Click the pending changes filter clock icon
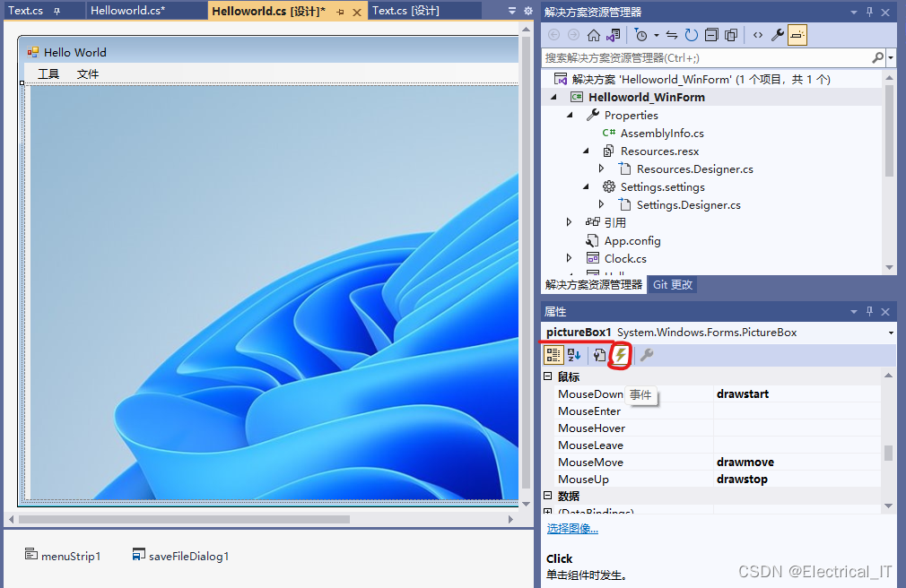The width and height of the screenshot is (906, 588). coord(640,35)
